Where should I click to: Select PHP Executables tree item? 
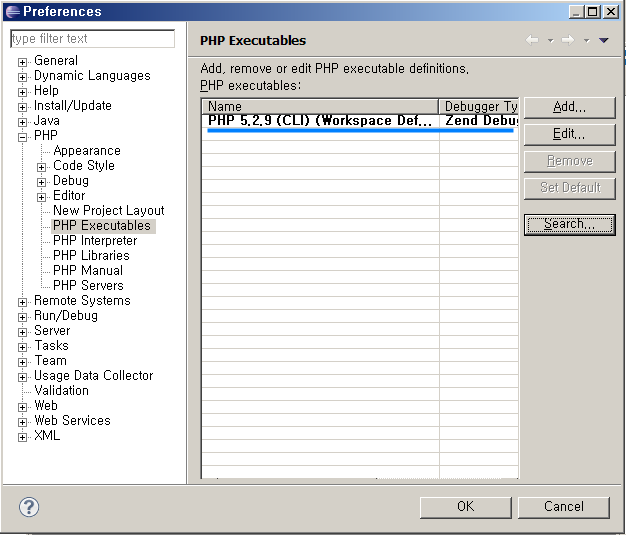[x=102, y=226]
